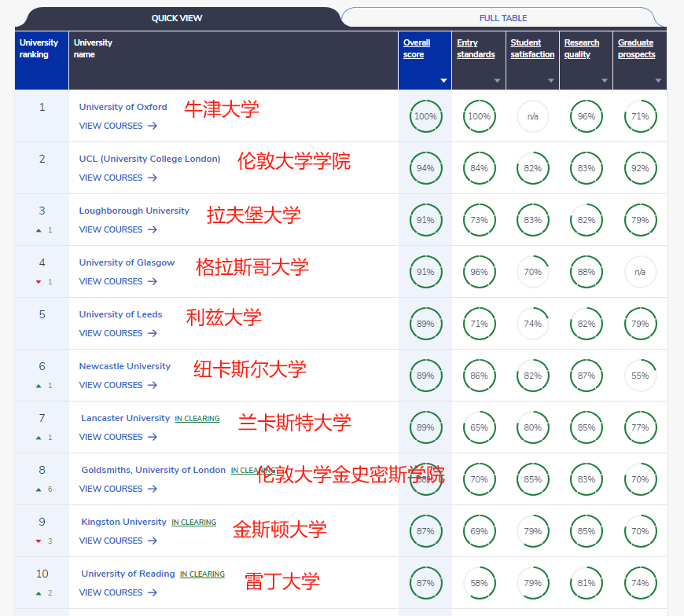The height and width of the screenshot is (616, 684).
Task: Switch to the Full Table tab
Action: (x=503, y=18)
